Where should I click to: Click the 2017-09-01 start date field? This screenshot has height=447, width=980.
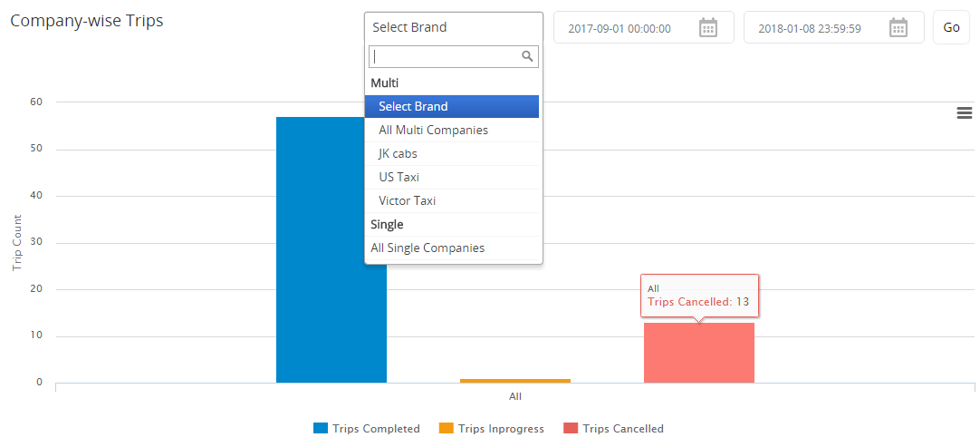(x=620, y=28)
